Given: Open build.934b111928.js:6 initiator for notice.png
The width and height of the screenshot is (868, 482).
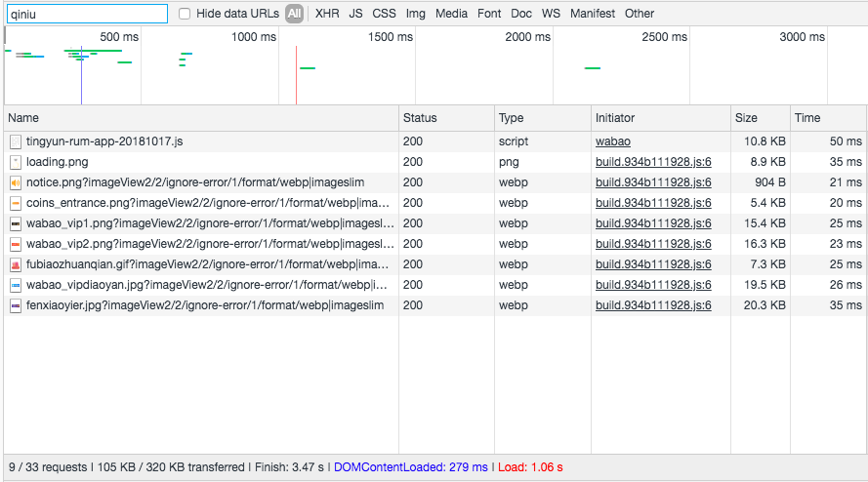Looking at the screenshot, I should 653,182.
